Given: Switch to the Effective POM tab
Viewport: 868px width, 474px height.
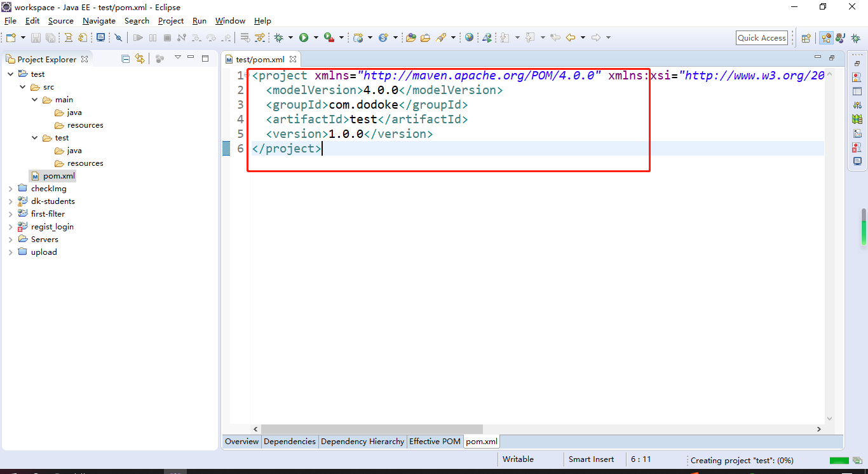Looking at the screenshot, I should pyautogui.click(x=435, y=442).
